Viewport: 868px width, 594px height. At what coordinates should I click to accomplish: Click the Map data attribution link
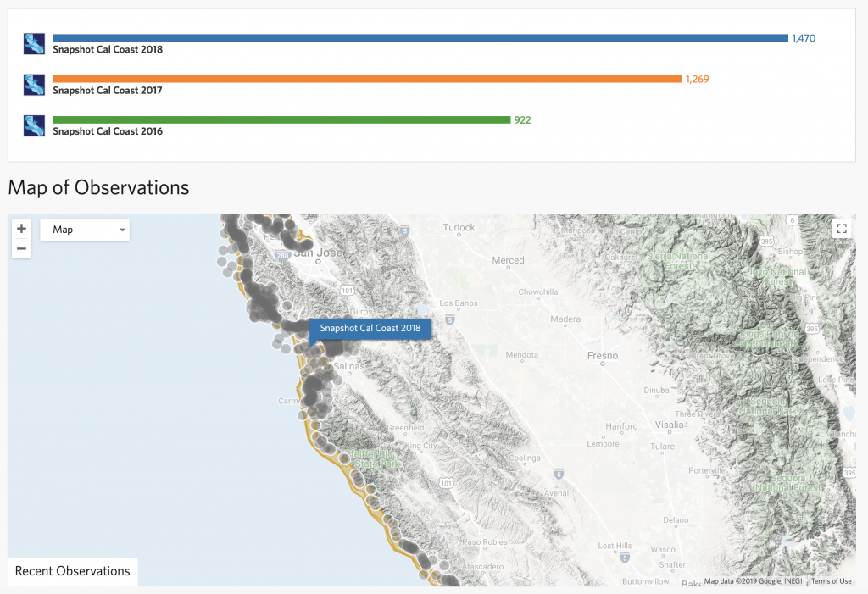pyautogui.click(x=754, y=581)
